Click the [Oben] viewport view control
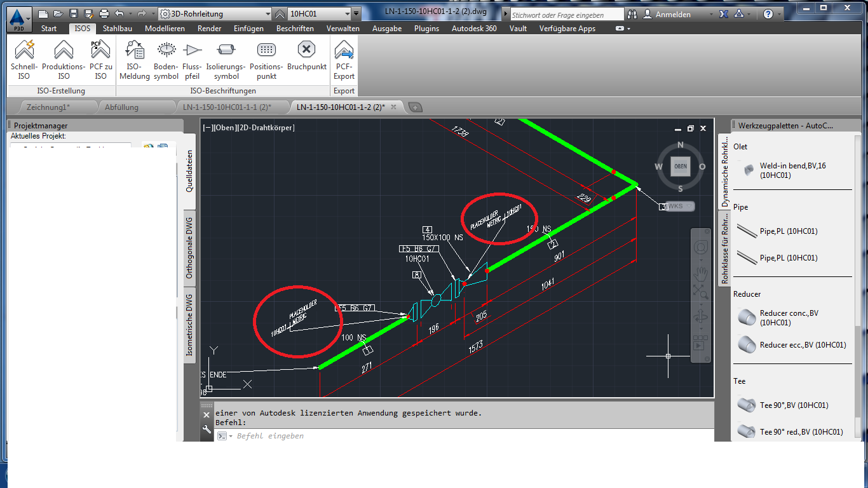The width and height of the screenshot is (868, 488). (224, 128)
